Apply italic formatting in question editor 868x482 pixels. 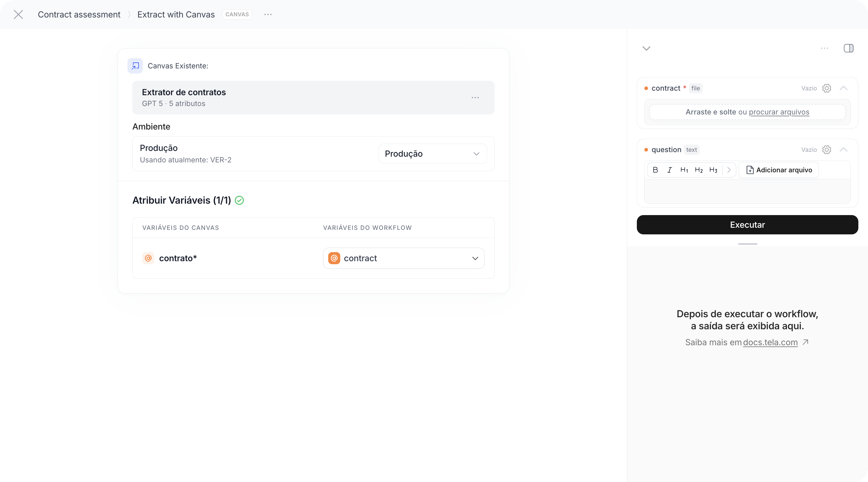[x=669, y=170]
